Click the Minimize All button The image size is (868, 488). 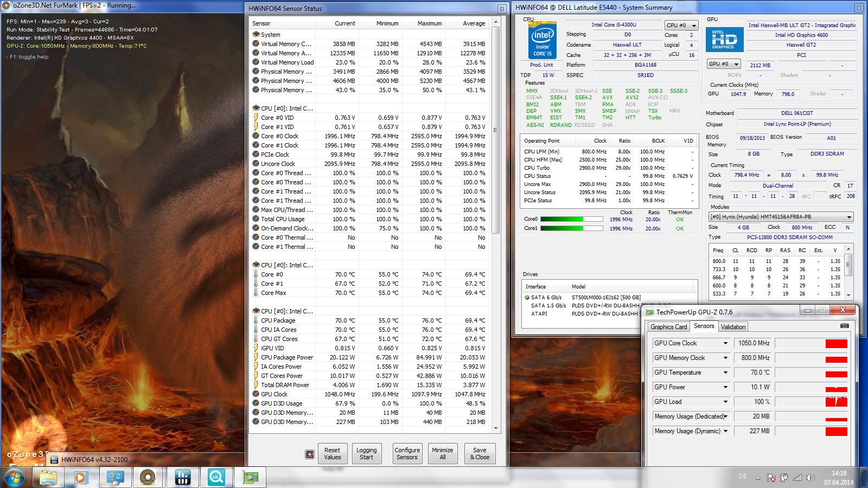[443, 454]
